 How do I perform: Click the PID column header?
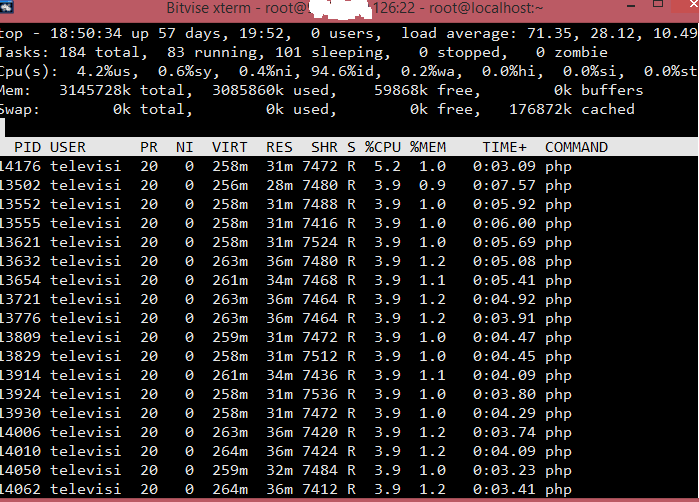[x=27, y=147]
